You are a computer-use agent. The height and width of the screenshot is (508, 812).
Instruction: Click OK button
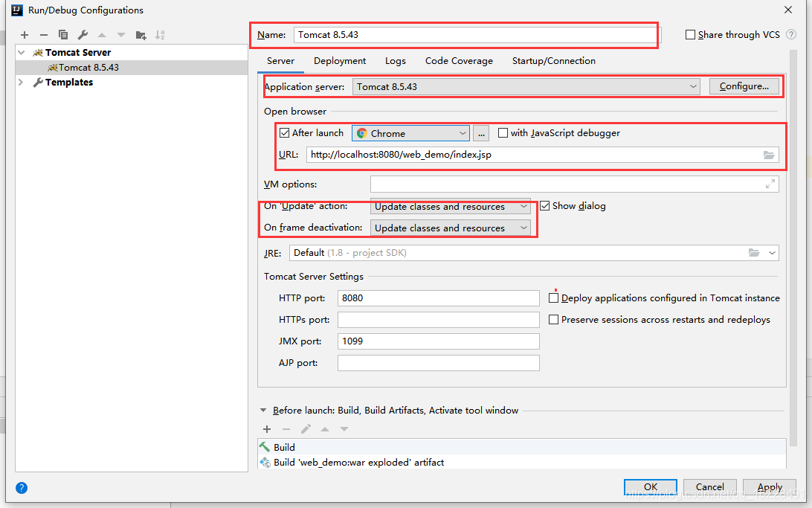click(651, 486)
